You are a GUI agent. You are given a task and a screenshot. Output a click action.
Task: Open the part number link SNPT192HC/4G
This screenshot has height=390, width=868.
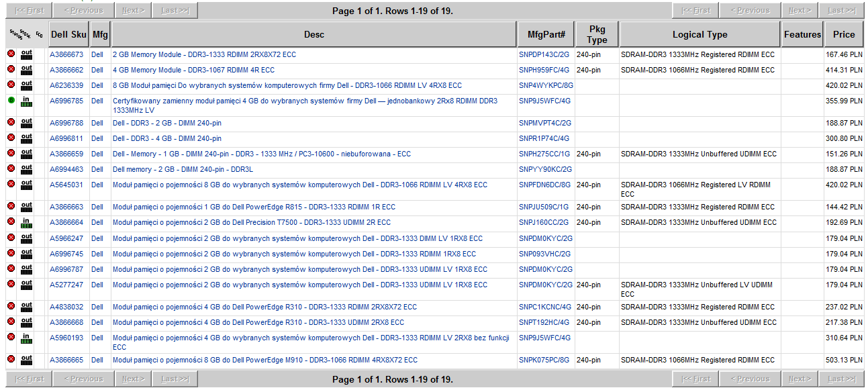point(544,322)
